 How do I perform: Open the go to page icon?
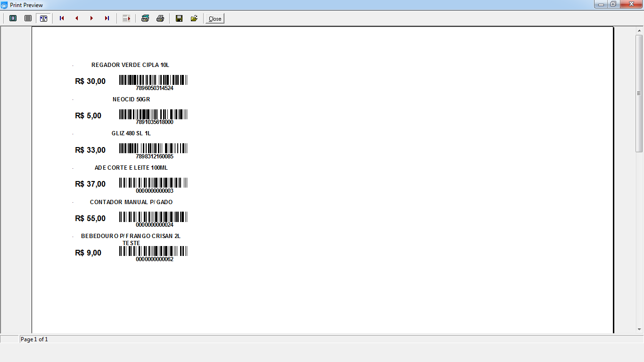coord(126,18)
